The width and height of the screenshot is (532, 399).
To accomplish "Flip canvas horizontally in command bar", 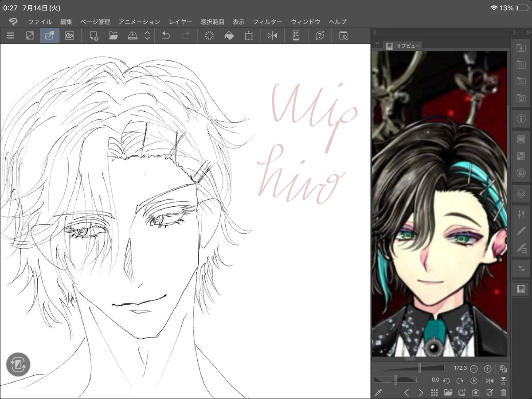I will coord(272,36).
